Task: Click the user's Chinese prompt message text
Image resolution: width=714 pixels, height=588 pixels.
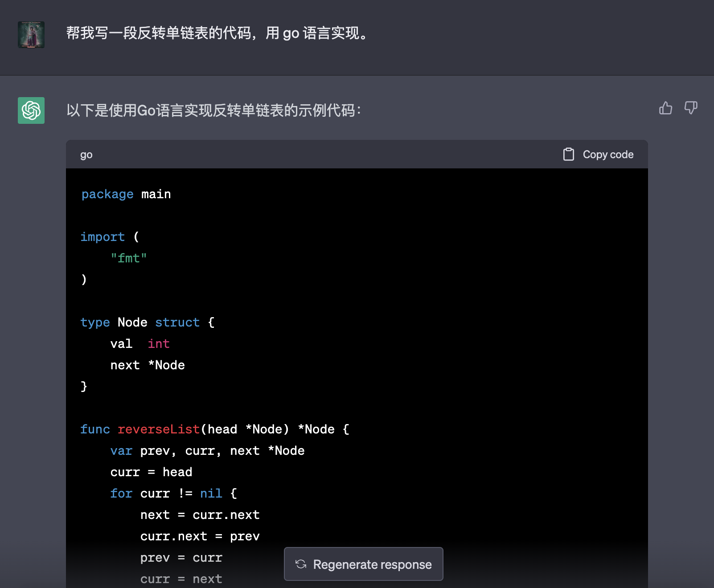Action: [218, 33]
